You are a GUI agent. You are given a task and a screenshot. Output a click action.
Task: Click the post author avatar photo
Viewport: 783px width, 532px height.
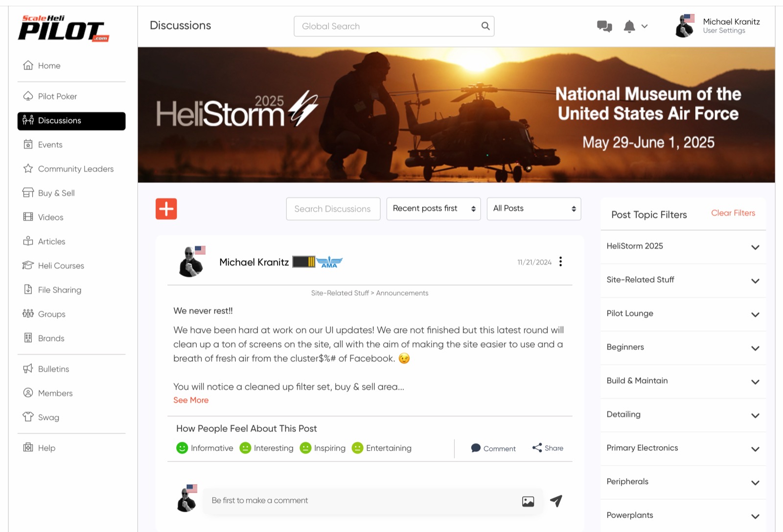click(x=191, y=262)
